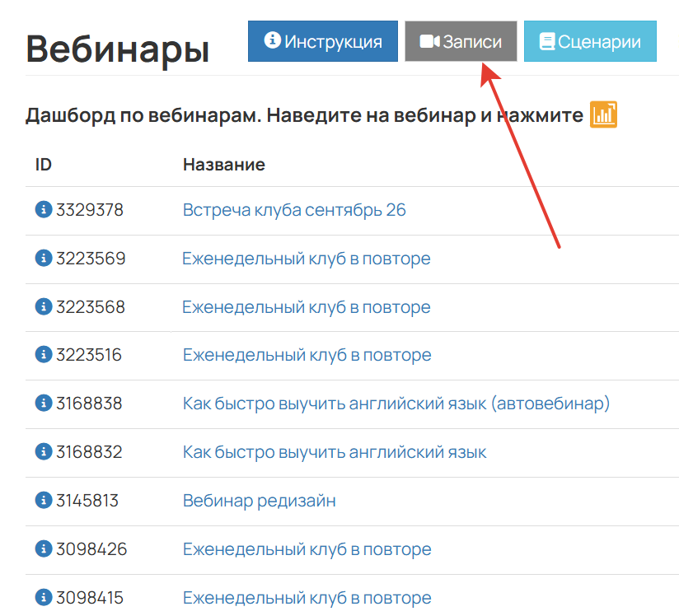Image resolution: width=679 pixels, height=616 pixels.
Task: Click info icon for webinar 3223568
Action: (x=44, y=306)
